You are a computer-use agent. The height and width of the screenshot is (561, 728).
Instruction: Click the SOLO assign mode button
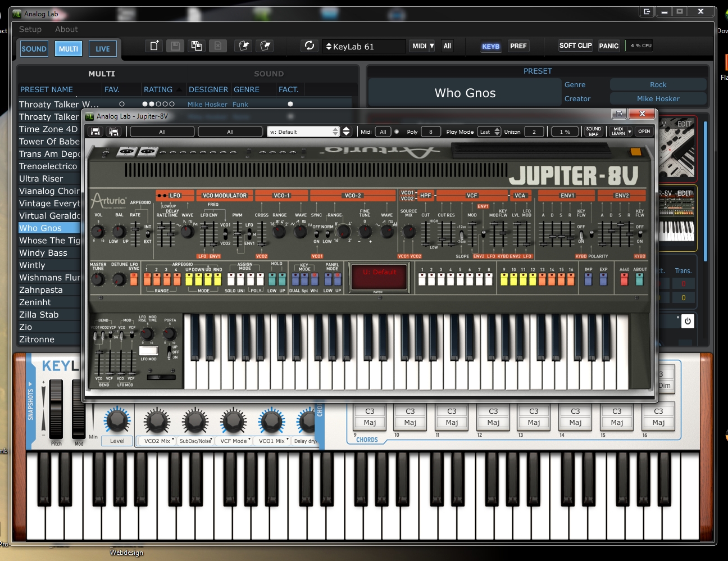231,279
